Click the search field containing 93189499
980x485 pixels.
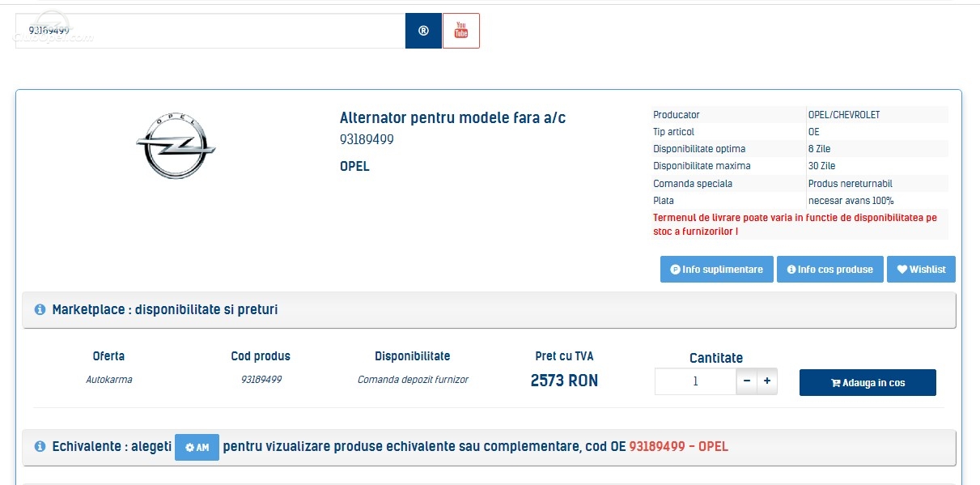coord(210,31)
